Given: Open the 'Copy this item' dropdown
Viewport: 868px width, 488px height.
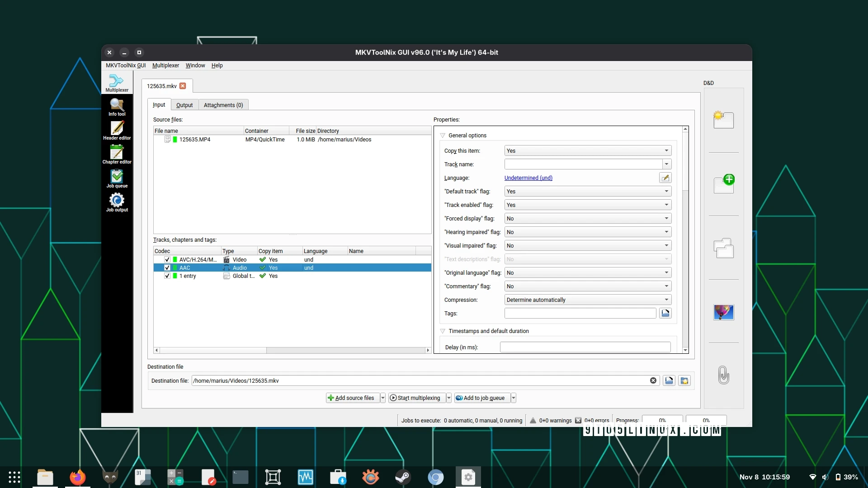Looking at the screenshot, I should 586,150.
